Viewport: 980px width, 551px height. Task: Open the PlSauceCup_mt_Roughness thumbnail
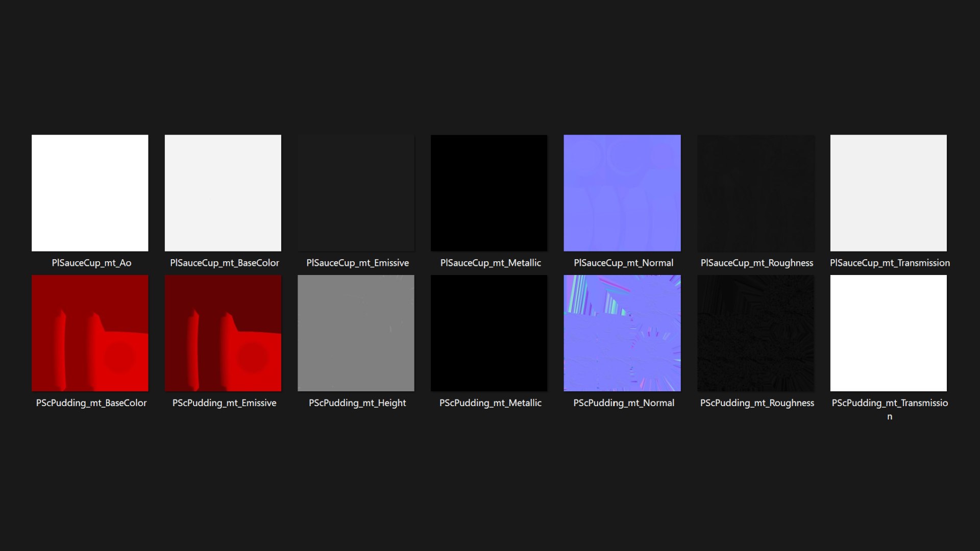(756, 193)
